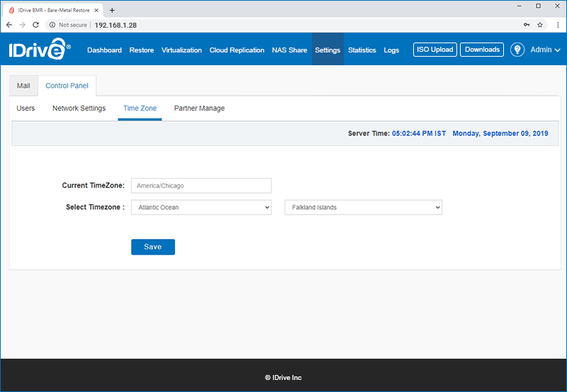Image resolution: width=567 pixels, height=392 pixels.
Task: Save the time zone settings
Action: pos(153,247)
